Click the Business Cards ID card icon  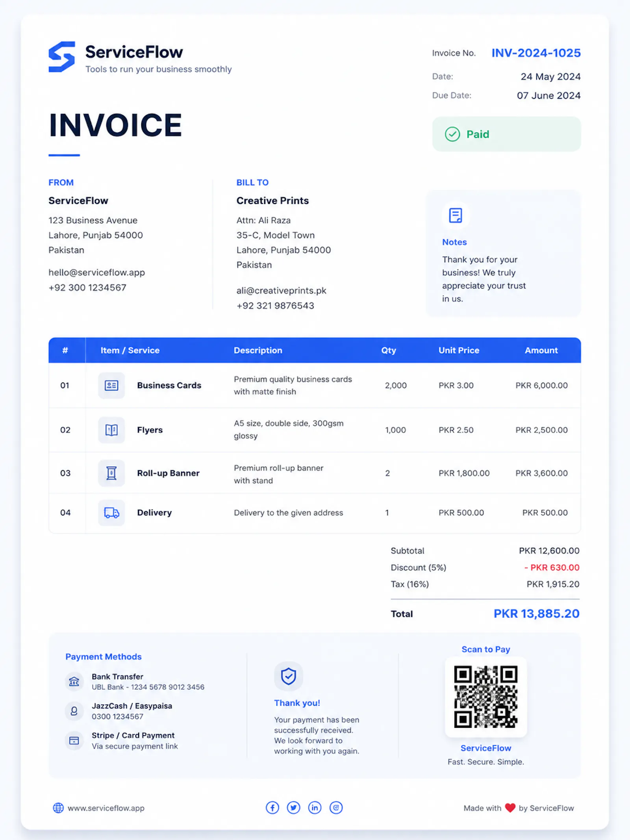(111, 385)
